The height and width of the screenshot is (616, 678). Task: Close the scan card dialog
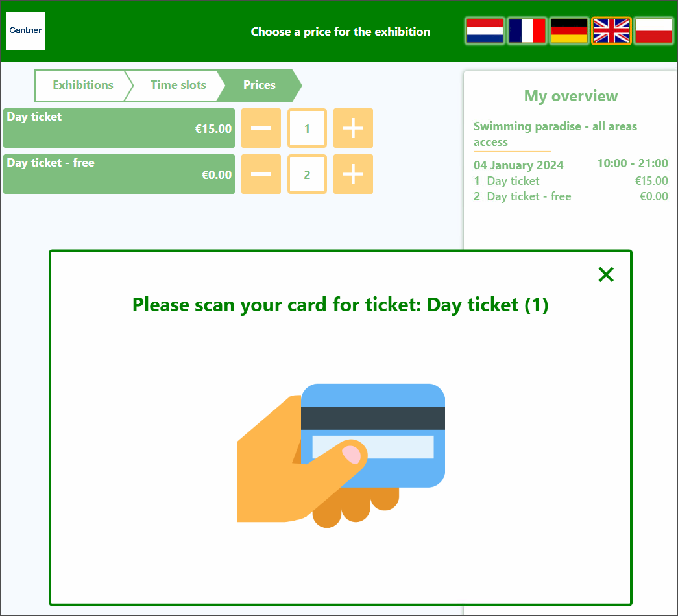tap(605, 275)
